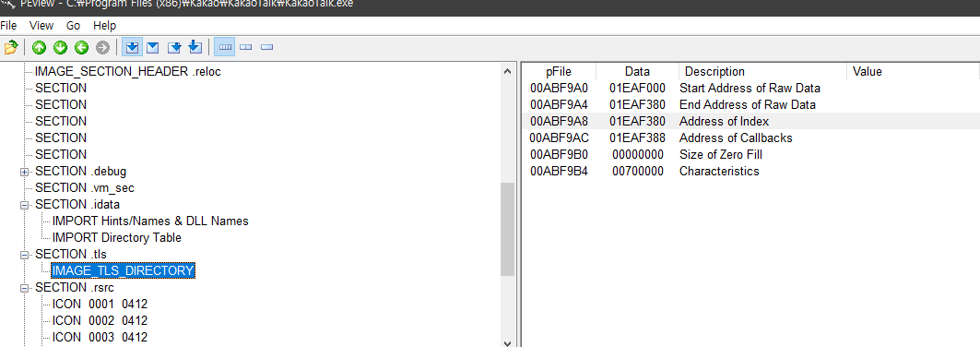Select ICON 0003 0412 resource
This screenshot has width=980, height=347.
click(100, 337)
